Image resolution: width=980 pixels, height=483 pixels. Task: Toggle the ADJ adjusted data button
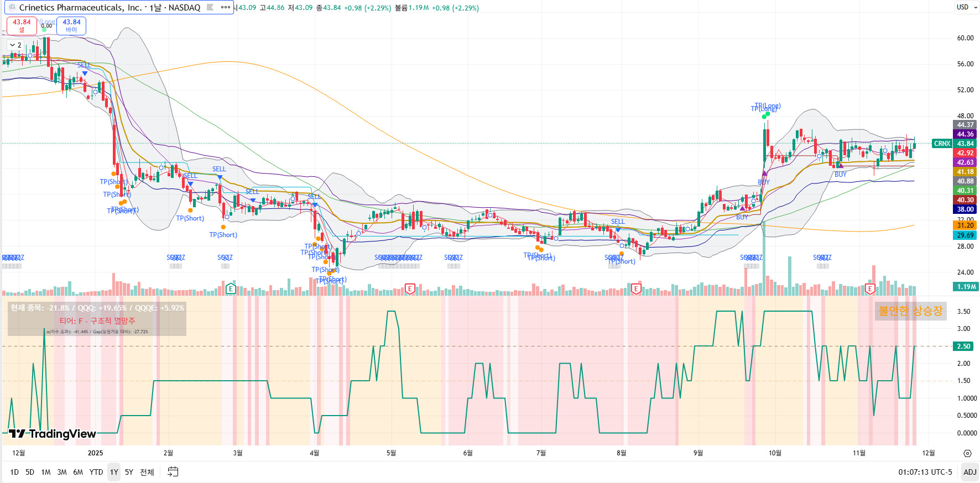(969, 472)
